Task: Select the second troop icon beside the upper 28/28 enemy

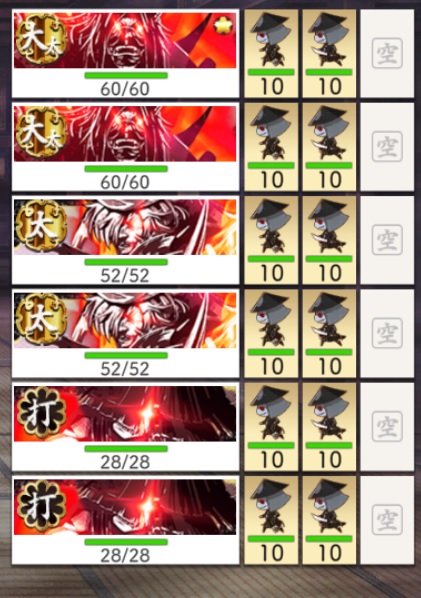Action: pyautogui.click(x=329, y=427)
